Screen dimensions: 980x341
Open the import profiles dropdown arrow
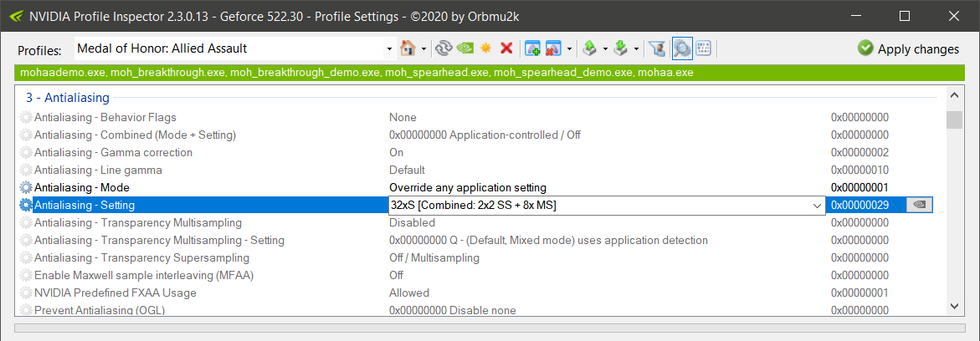coord(636,48)
